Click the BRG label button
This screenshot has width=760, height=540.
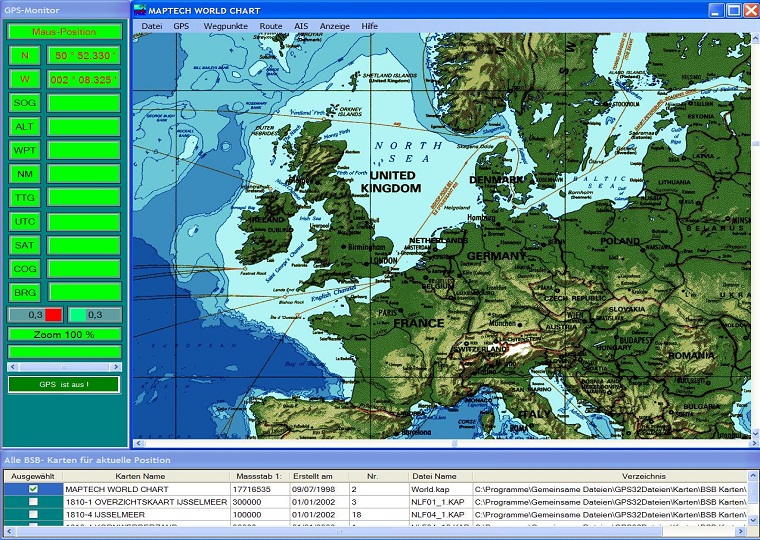point(25,293)
